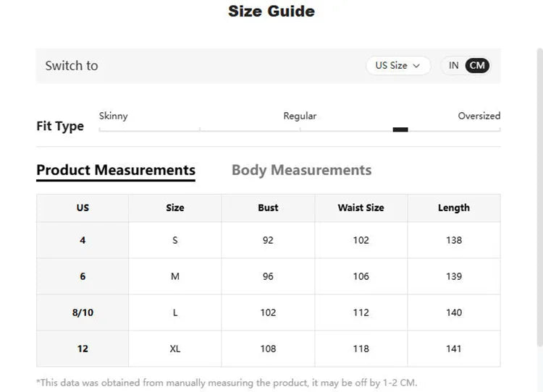
Task: Click the Size Guide heading
Action: coord(271,11)
